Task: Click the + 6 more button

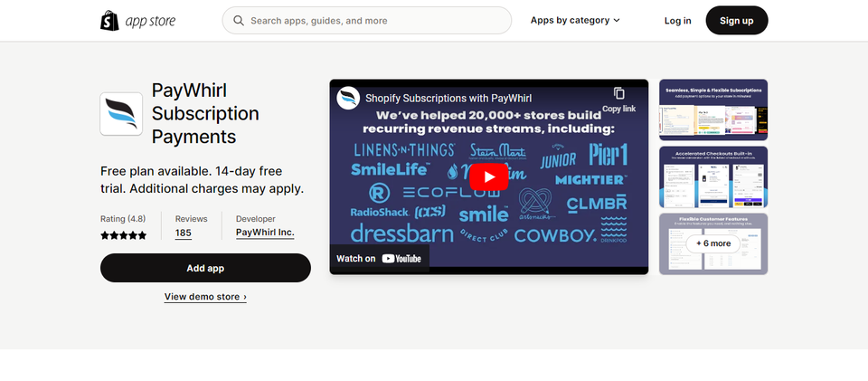Action: pyautogui.click(x=713, y=243)
